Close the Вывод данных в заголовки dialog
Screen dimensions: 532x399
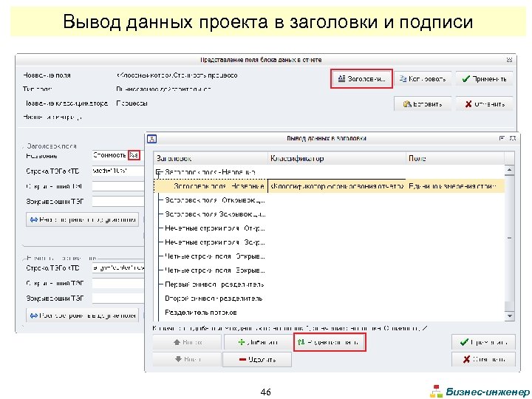(513, 138)
